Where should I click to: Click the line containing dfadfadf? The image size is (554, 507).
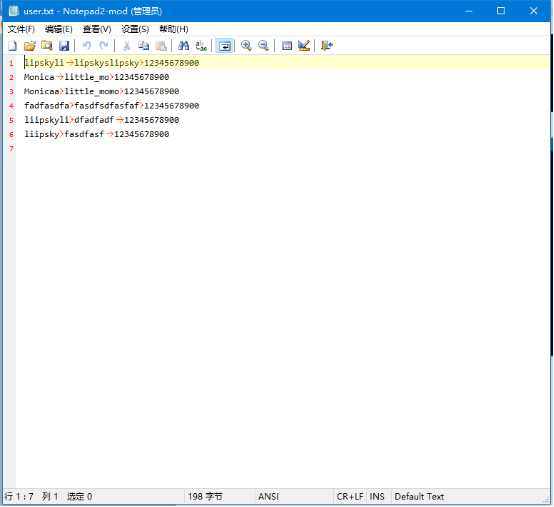[101, 120]
